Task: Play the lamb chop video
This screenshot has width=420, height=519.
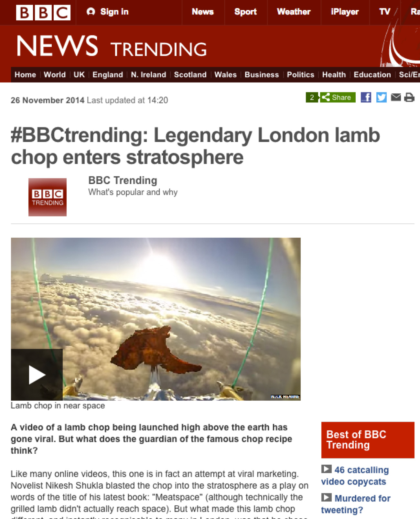Action: point(37,375)
